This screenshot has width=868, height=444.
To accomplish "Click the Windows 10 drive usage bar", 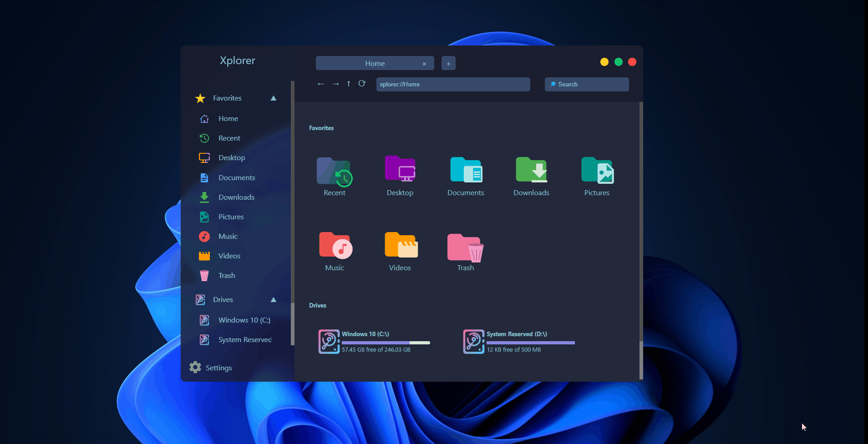I will point(386,343).
